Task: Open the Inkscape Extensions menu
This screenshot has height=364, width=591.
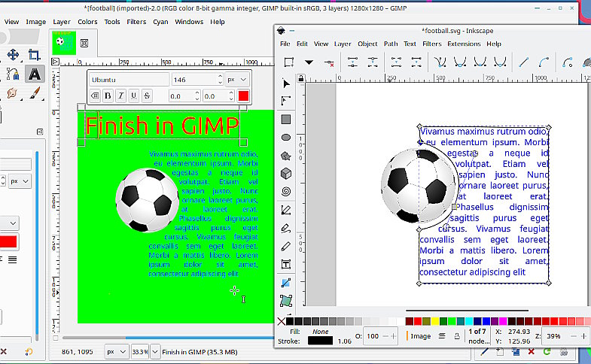Action: [x=464, y=44]
